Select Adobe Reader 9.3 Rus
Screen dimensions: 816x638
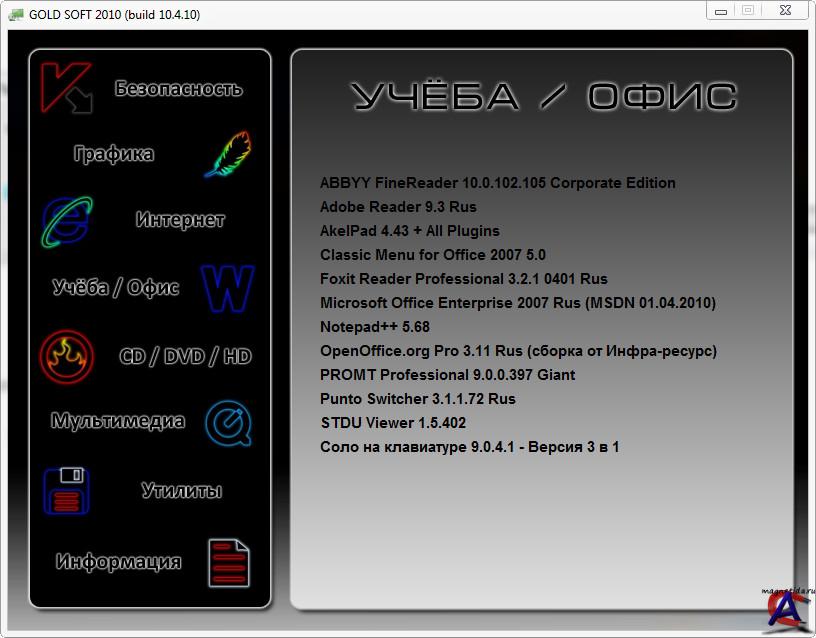click(398, 207)
